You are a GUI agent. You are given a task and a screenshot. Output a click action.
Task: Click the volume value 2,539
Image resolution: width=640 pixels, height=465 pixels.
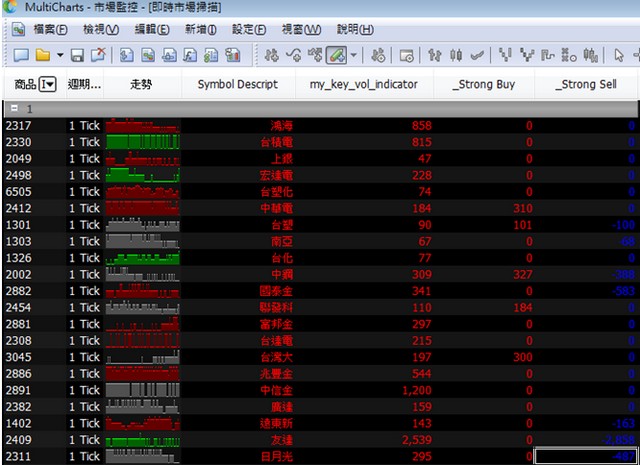pyautogui.click(x=417, y=440)
